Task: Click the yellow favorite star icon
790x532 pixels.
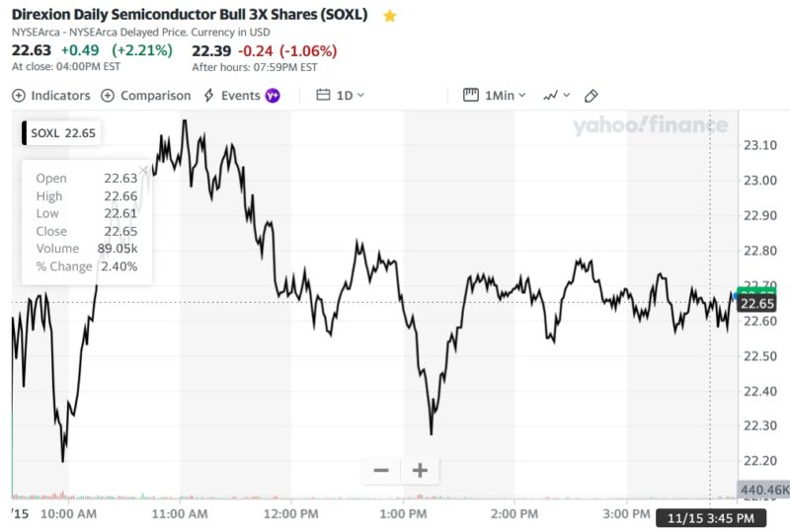Action: [x=390, y=17]
